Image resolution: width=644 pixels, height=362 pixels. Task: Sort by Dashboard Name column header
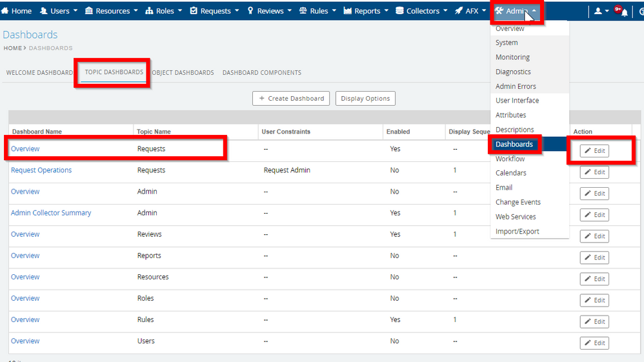(x=37, y=132)
